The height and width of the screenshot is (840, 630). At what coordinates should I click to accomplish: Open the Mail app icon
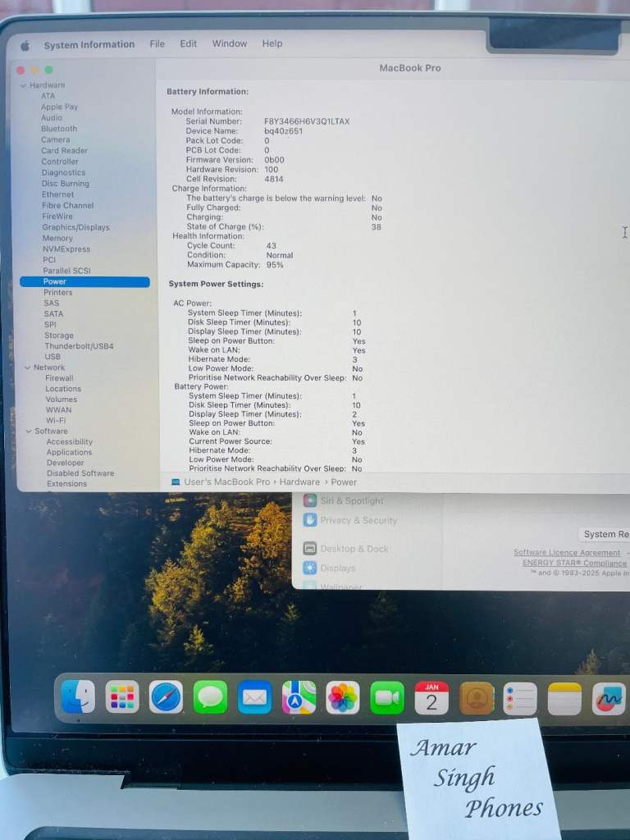254,698
